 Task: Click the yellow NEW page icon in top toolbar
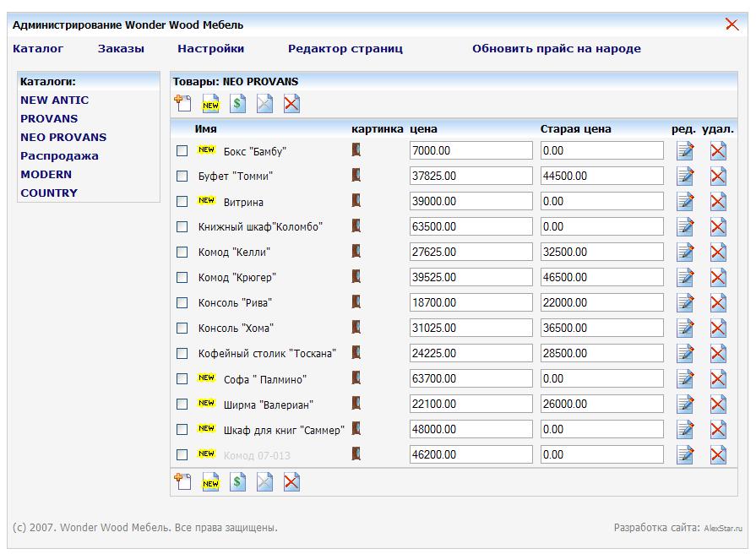point(210,104)
